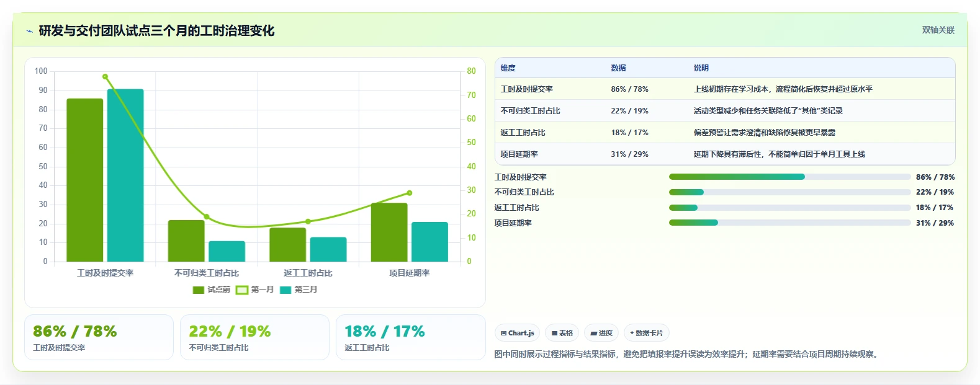Viewport: 980px width, 385px height.
Task: Click the green 试点前 bar for 项目延期率
Action: click(x=389, y=232)
